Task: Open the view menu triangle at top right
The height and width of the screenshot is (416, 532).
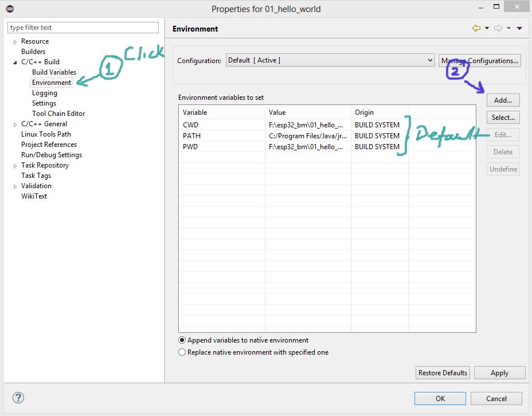Action: coord(519,28)
